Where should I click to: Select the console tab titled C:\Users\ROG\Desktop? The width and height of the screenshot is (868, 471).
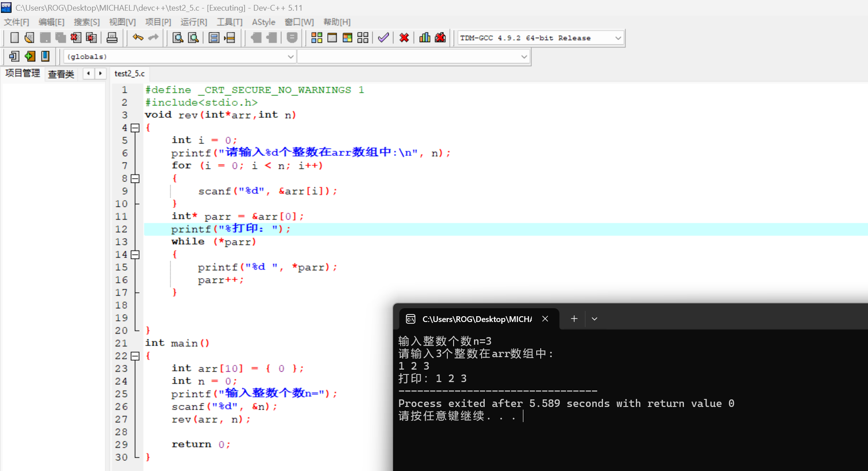[477, 319]
